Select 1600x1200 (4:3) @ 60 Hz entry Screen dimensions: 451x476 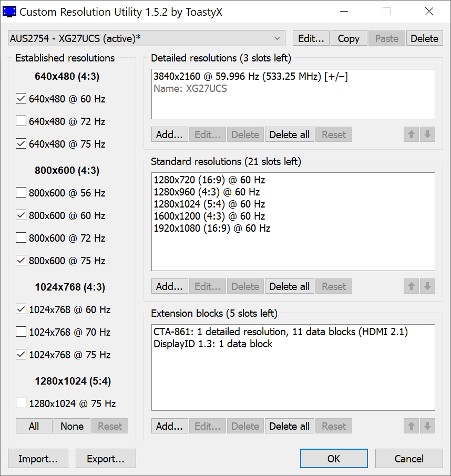click(x=293, y=216)
